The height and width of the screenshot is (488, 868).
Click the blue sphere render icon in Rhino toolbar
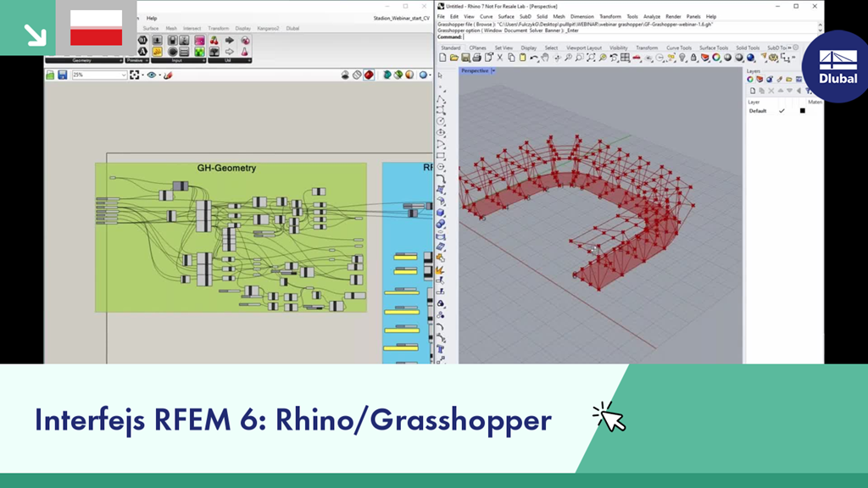pos(751,58)
